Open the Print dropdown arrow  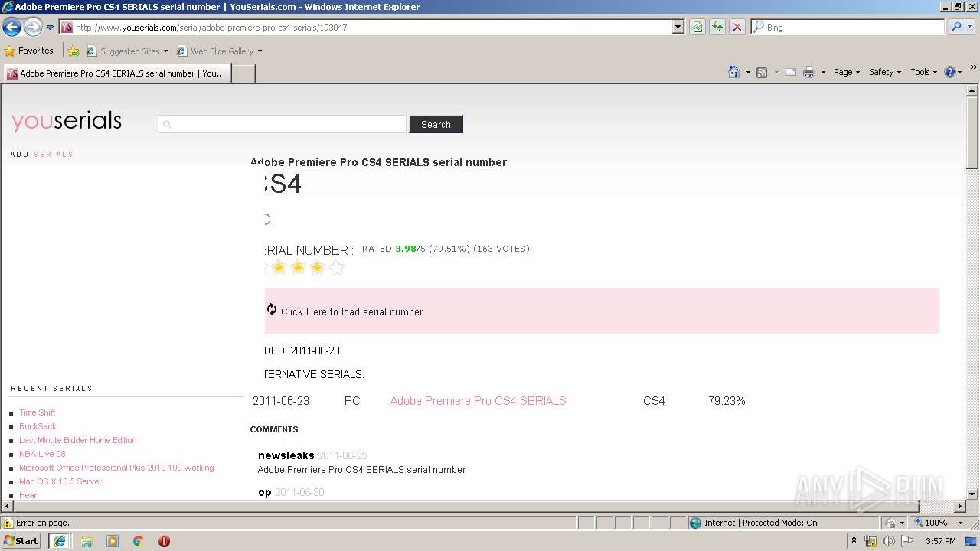[x=823, y=72]
